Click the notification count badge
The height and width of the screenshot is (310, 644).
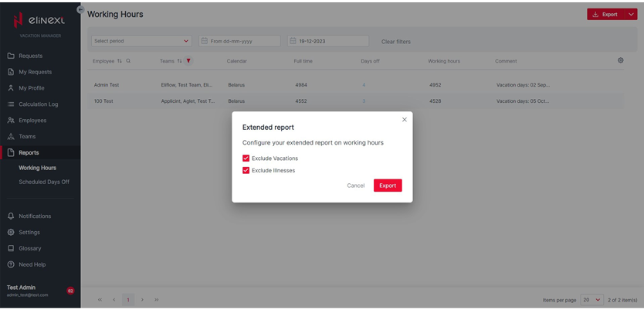pyautogui.click(x=70, y=291)
